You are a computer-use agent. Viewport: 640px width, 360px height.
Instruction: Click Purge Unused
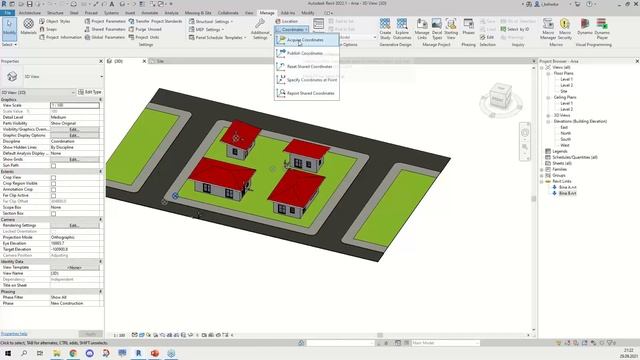[x=145, y=29]
